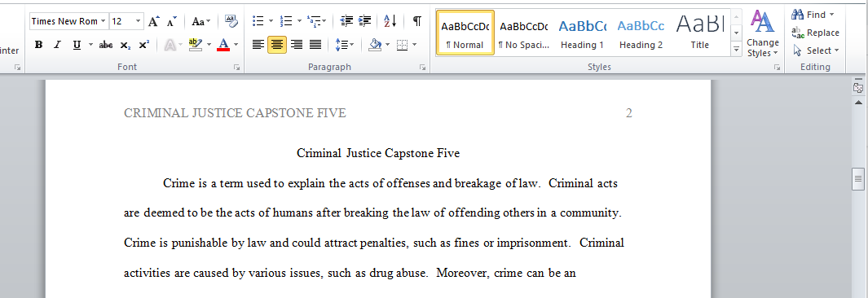Show paragraph marks with pilcrow icon
Viewport: 868px width, 298px height.
point(416,21)
